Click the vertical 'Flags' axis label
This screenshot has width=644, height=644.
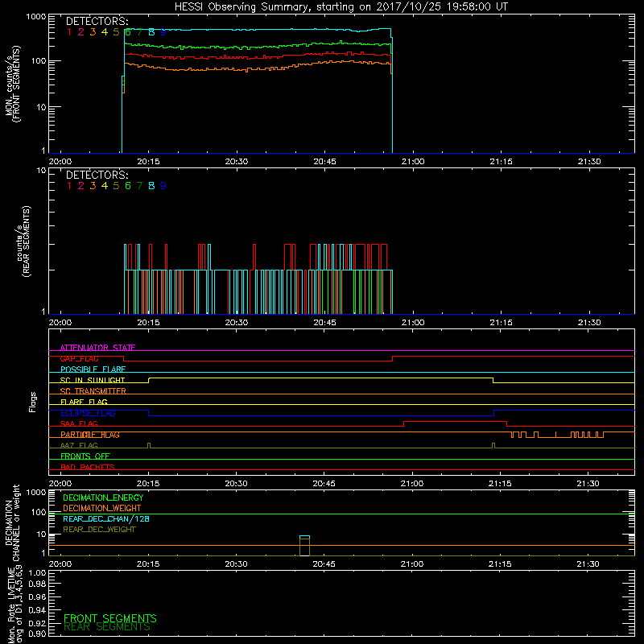[x=33, y=402]
